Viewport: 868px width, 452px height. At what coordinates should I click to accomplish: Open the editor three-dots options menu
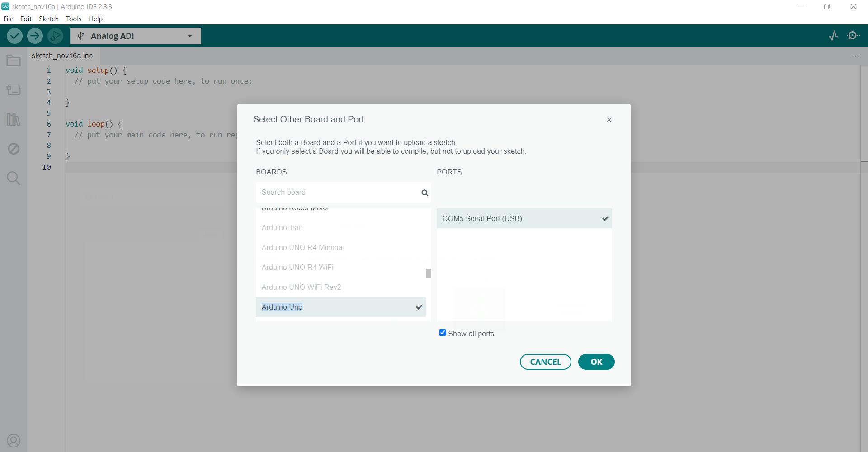pyautogui.click(x=855, y=56)
